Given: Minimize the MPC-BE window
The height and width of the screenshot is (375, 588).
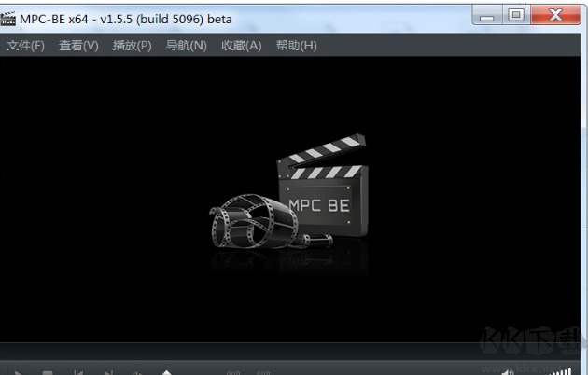Looking at the screenshot, I should [487, 16].
